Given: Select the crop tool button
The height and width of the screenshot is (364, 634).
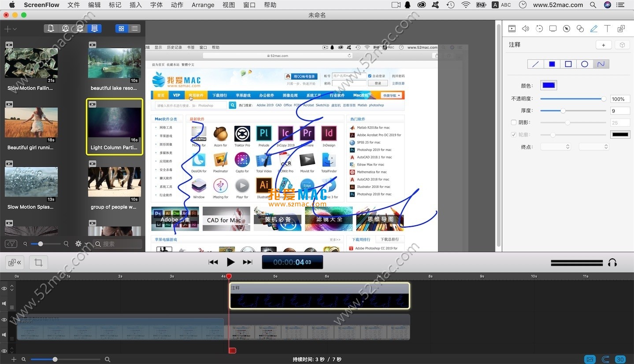Looking at the screenshot, I should (38, 263).
